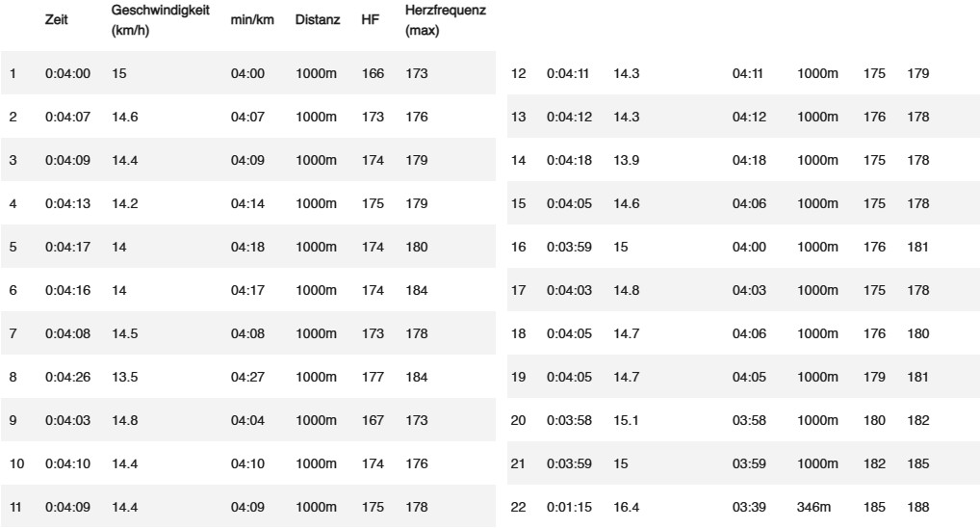Select the 16.4 speed value

627,507
